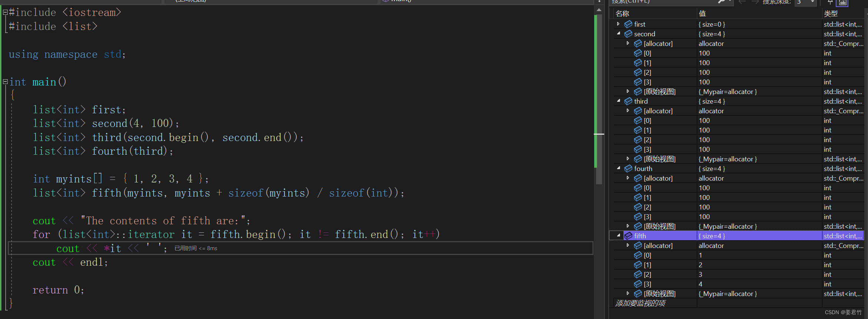This screenshot has width=868, height=319.
Task: Click the icon of [2] under third
Action: [638, 140]
